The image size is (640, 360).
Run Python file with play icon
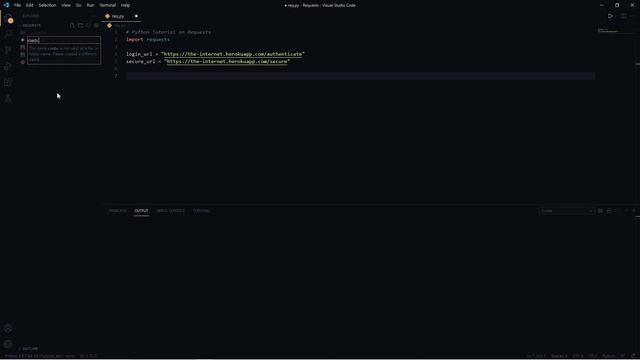pyautogui.click(x=610, y=16)
